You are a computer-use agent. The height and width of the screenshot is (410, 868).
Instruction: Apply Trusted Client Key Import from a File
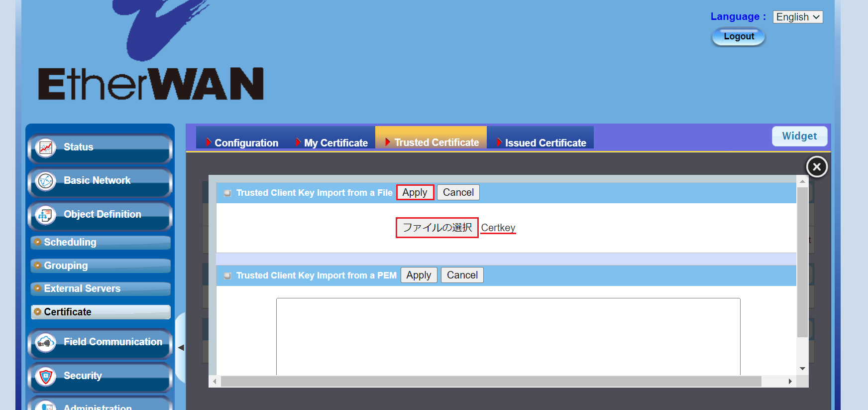pos(415,192)
